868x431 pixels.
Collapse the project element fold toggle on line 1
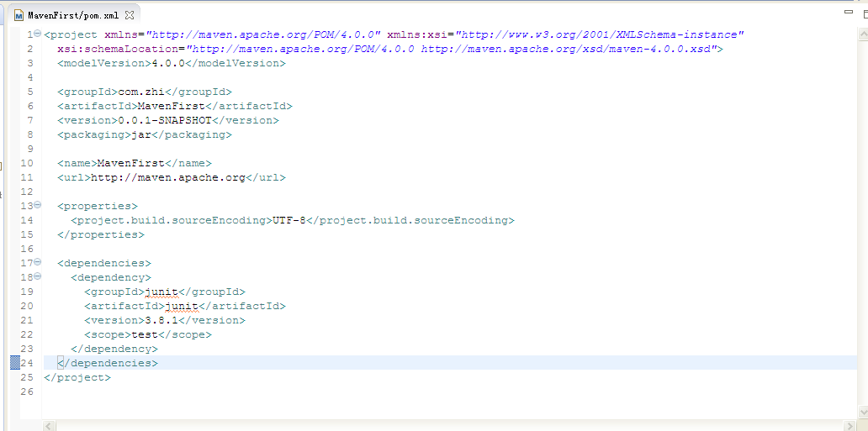pos(38,34)
